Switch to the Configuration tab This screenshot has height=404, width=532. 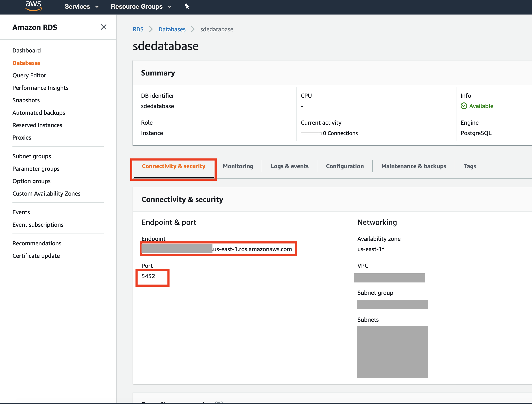tap(344, 166)
